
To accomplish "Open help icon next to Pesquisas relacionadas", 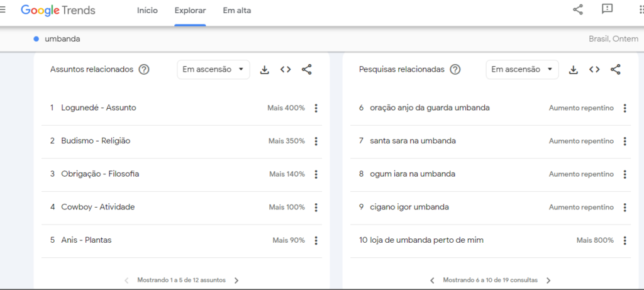I will pyautogui.click(x=455, y=70).
